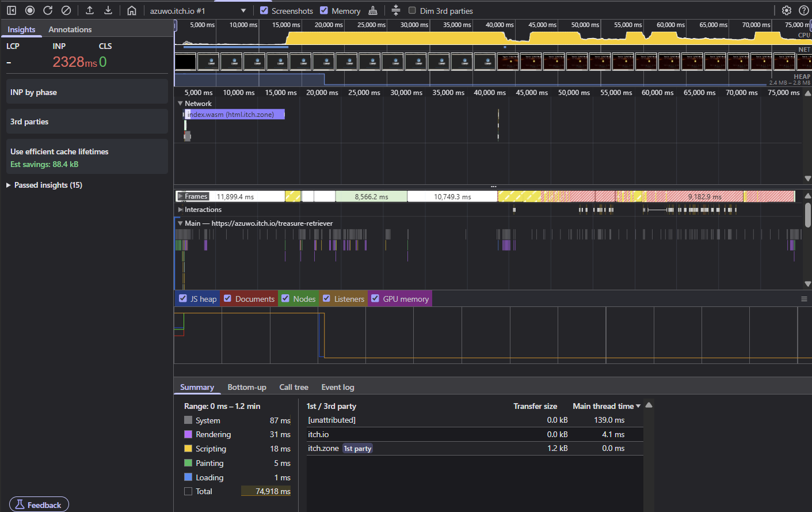Expand the 3rd parties insight
The height and width of the screenshot is (512, 812).
pos(87,122)
